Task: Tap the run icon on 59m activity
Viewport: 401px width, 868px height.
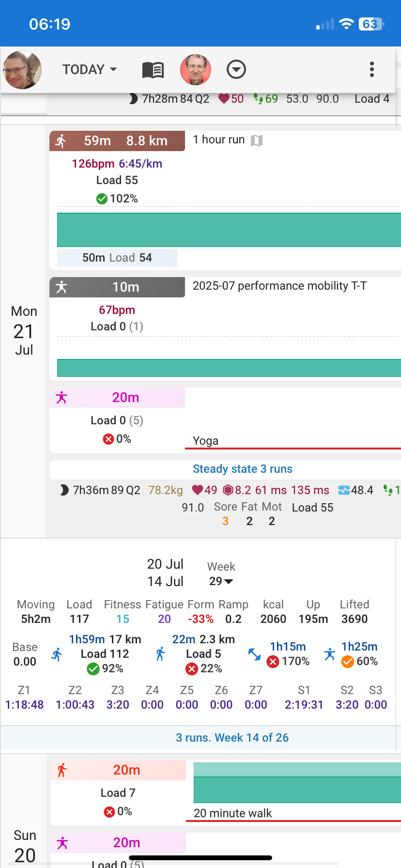Action: click(61, 141)
